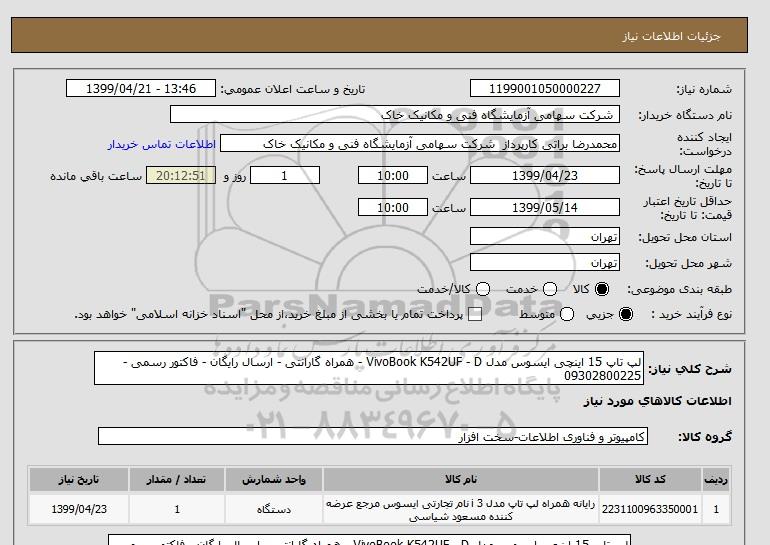
Task: Open the buyer contact information link
Action: 162,144
